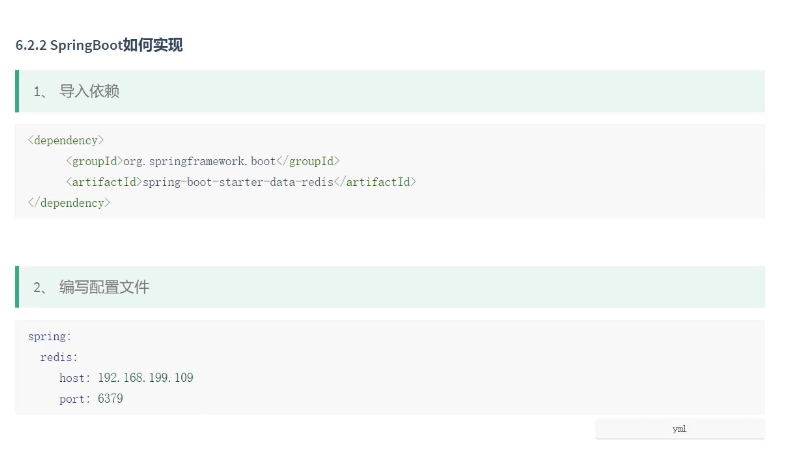Click the 2、 number in second callout
The height and width of the screenshot is (456, 790).
coord(40,287)
